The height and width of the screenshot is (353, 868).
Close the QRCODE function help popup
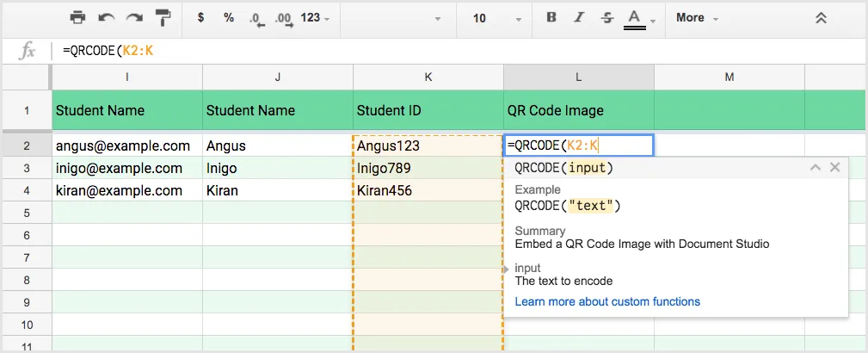(x=834, y=168)
